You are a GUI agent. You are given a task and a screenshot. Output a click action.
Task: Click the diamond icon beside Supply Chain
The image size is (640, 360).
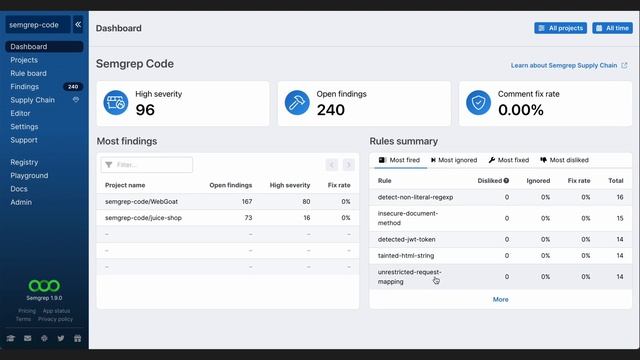[x=76, y=100]
